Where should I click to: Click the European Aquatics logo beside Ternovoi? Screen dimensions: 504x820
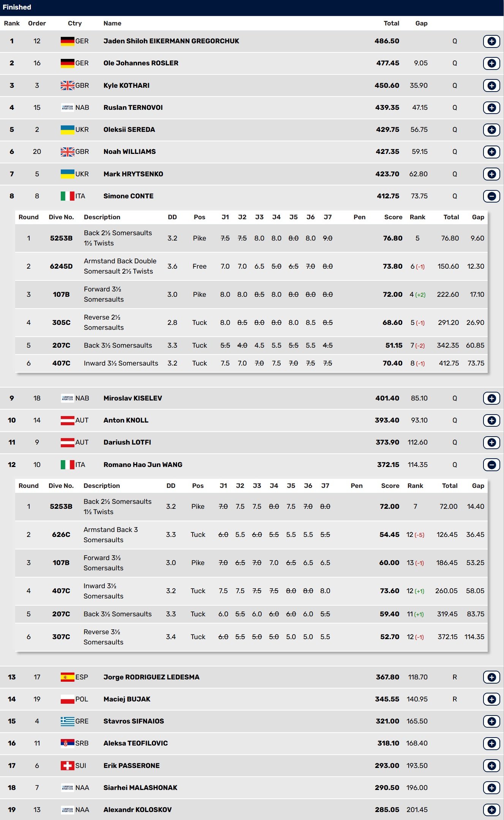(68, 108)
